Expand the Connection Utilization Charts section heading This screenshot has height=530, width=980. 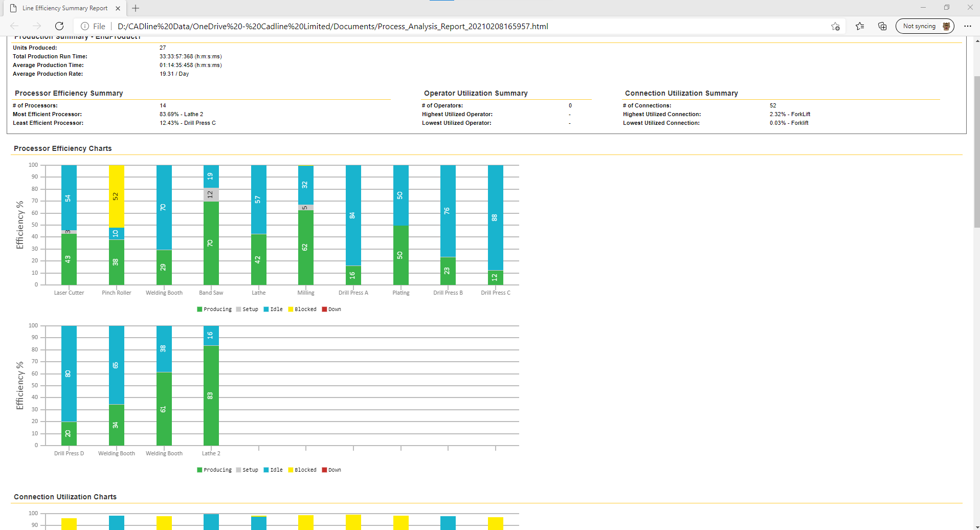pos(65,497)
